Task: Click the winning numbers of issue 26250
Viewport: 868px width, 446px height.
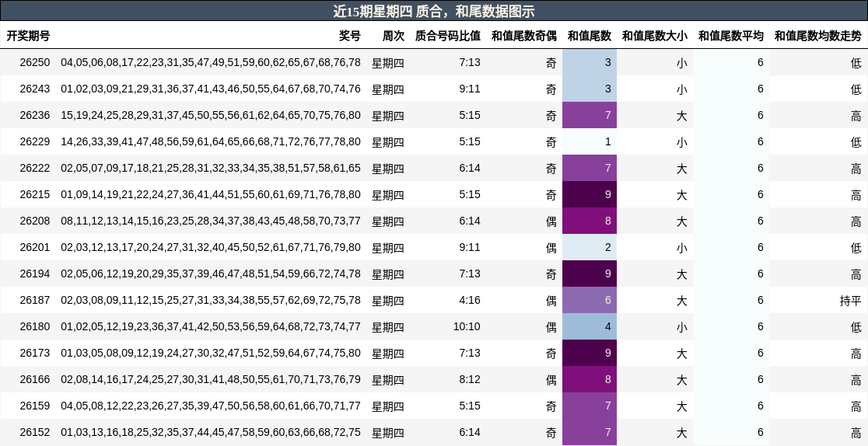Action: [210, 62]
